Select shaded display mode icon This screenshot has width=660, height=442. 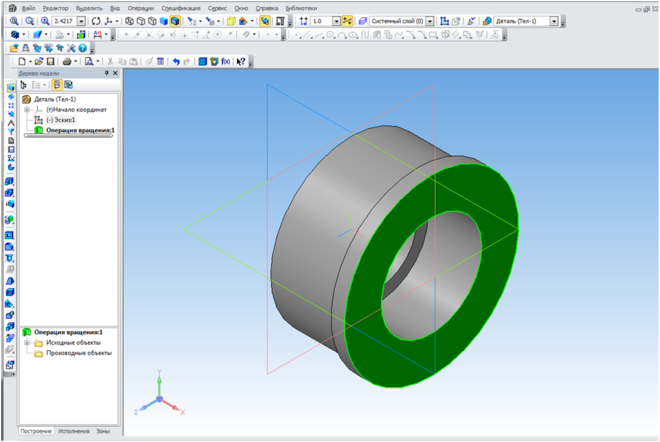[164, 21]
